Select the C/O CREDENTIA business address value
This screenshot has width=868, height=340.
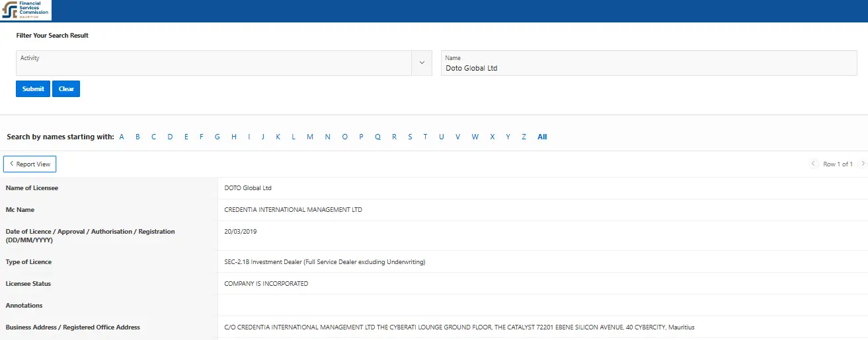[x=459, y=327]
